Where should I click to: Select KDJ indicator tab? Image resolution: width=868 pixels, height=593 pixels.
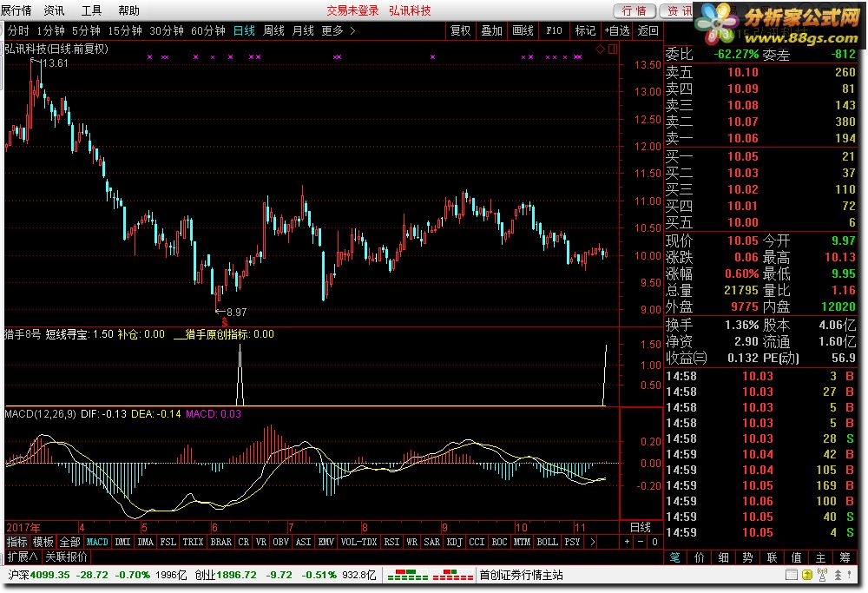click(x=455, y=542)
